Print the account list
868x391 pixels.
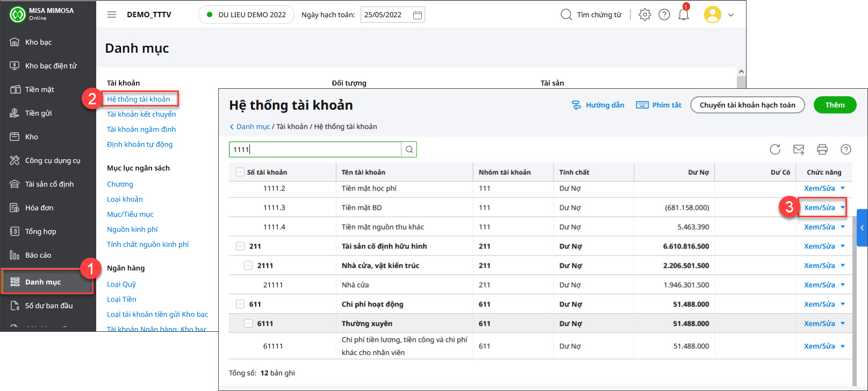tap(822, 150)
